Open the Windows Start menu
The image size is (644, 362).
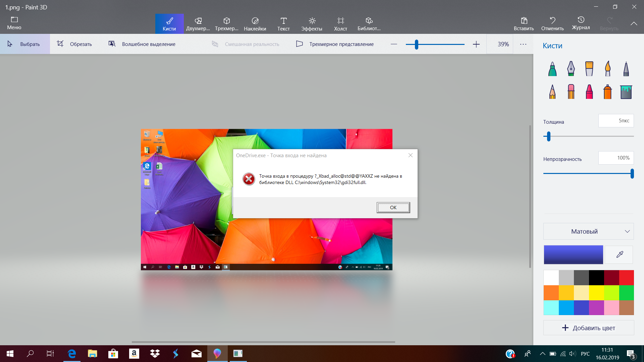(x=10, y=354)
